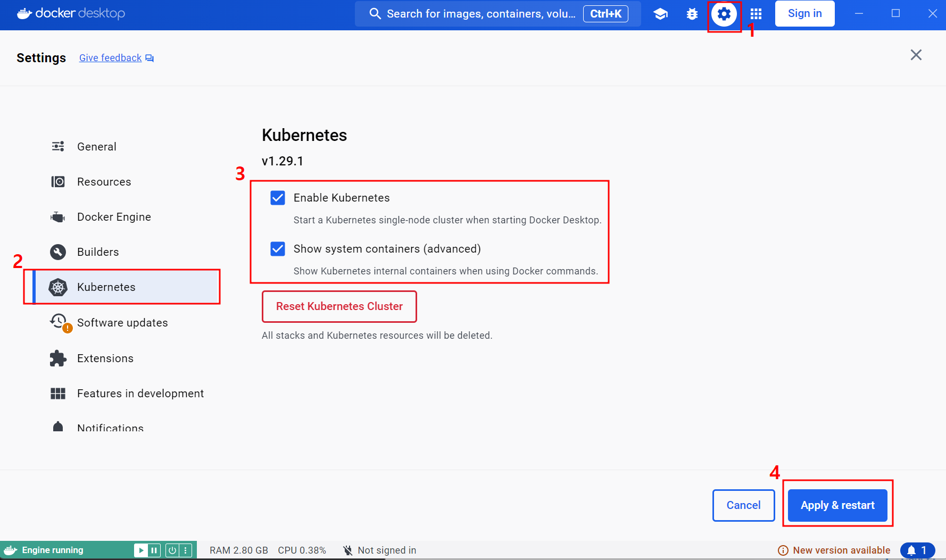The height and width of the screenshot is (560, 946).
Task: Focus the search images and containers field
Action: (x=498, y=14)
